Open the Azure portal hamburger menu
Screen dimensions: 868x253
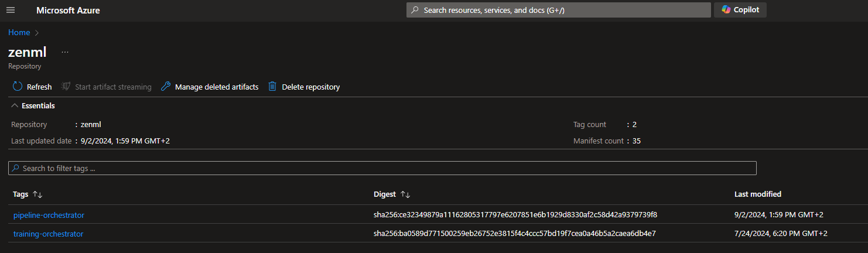[x=11, y=10]
